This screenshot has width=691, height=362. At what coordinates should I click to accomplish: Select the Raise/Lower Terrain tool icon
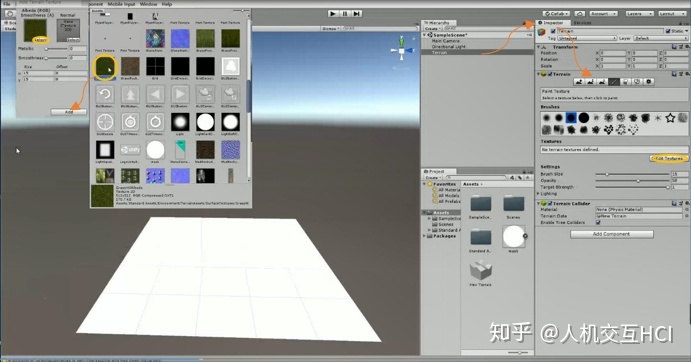pyautogui.click(x=579, y=82)
